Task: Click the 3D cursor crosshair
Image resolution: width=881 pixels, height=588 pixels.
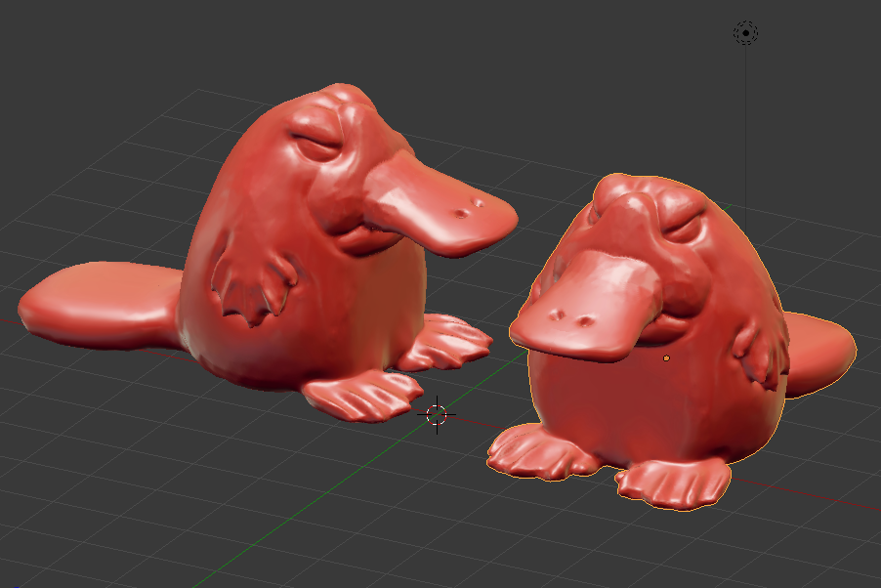Action: (x=437, y=415)
